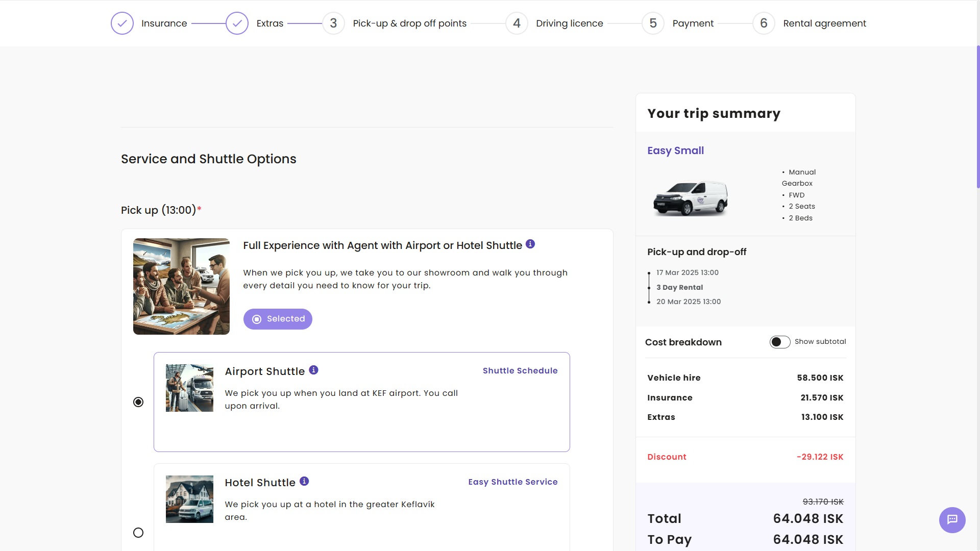Open info icon beside Full Experience with Agent
Viewport: 980px width, 551px height.
point(530,244)
